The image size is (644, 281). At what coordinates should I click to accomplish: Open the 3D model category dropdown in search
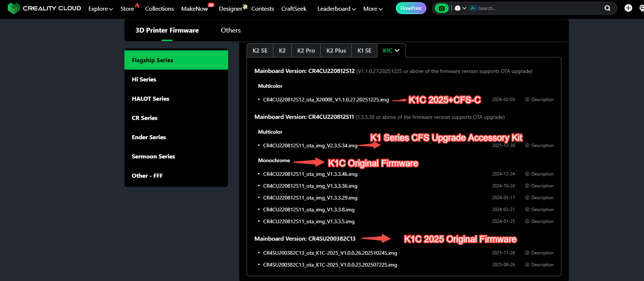[x=460, y=8]
